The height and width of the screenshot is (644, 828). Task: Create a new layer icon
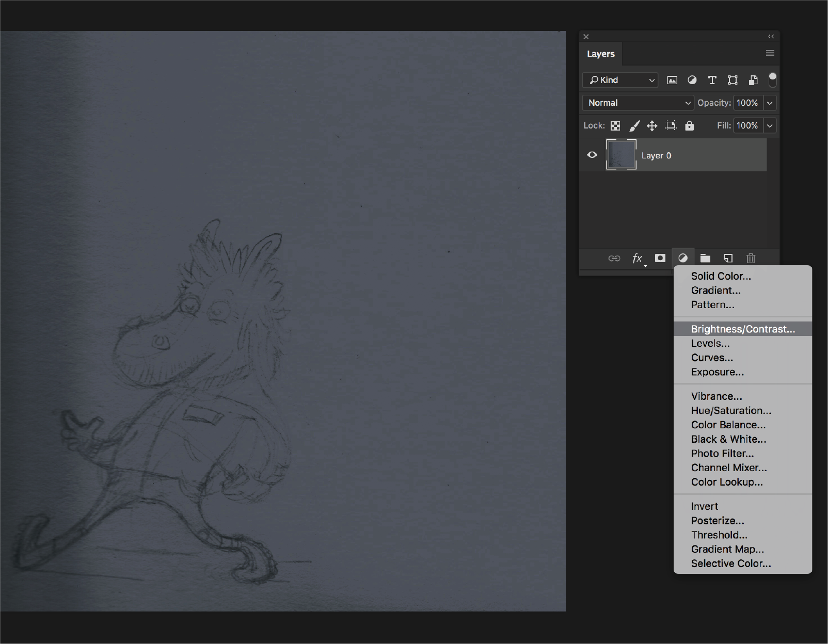coord(728,258)
